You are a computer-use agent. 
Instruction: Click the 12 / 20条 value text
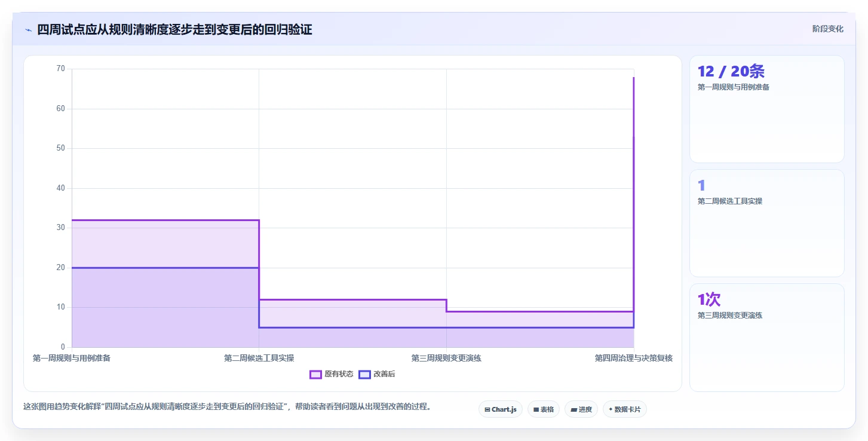731,71
